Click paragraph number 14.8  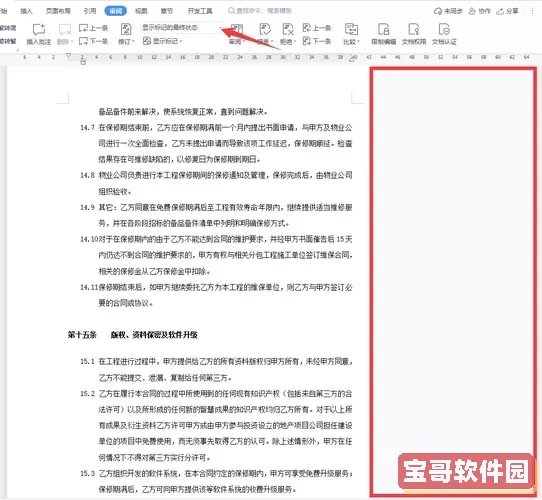pos(87,175)
